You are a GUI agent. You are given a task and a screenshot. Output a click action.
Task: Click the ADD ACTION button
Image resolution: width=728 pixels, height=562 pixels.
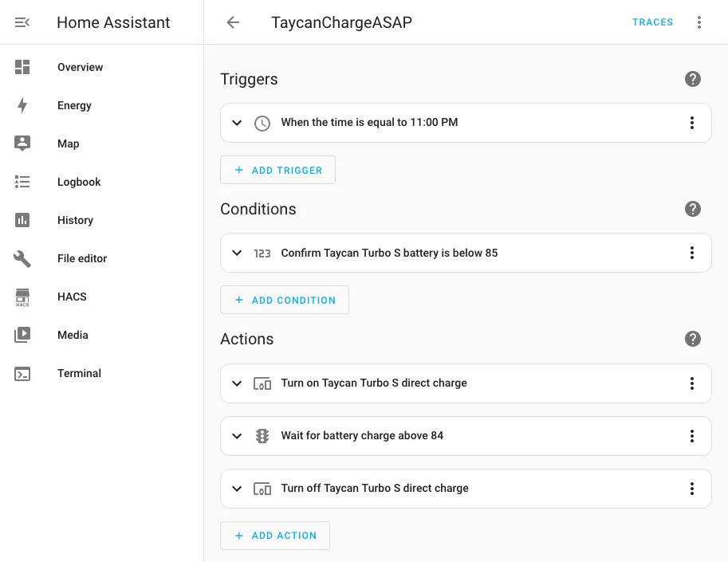click(x=275, y=536)
